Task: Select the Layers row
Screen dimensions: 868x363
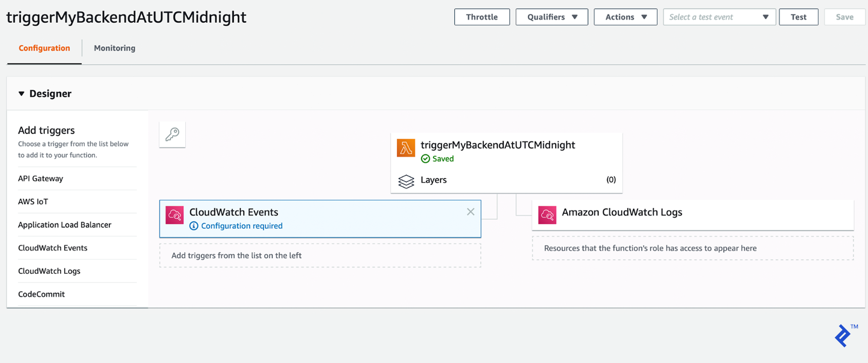Action: coord(507,180)
